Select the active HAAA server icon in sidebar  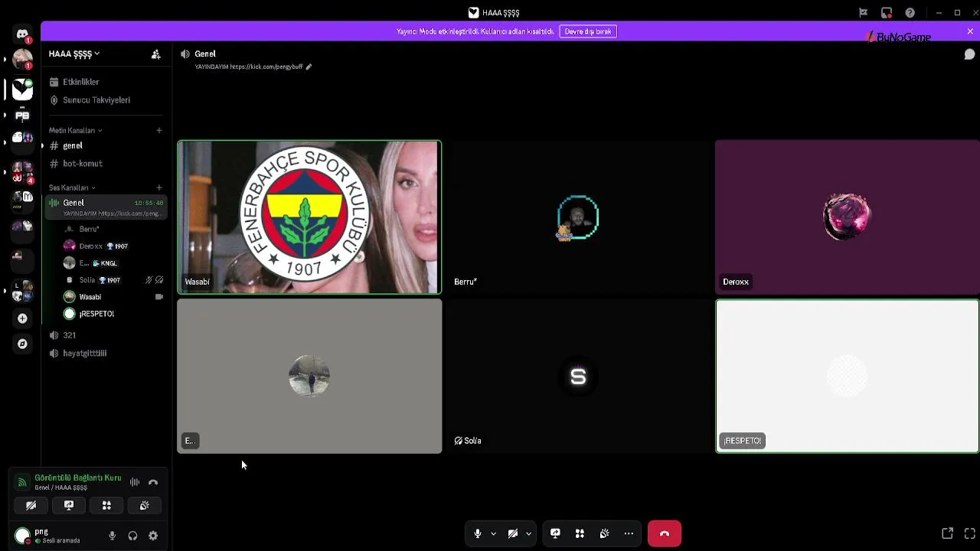click(x=22, y=89)
